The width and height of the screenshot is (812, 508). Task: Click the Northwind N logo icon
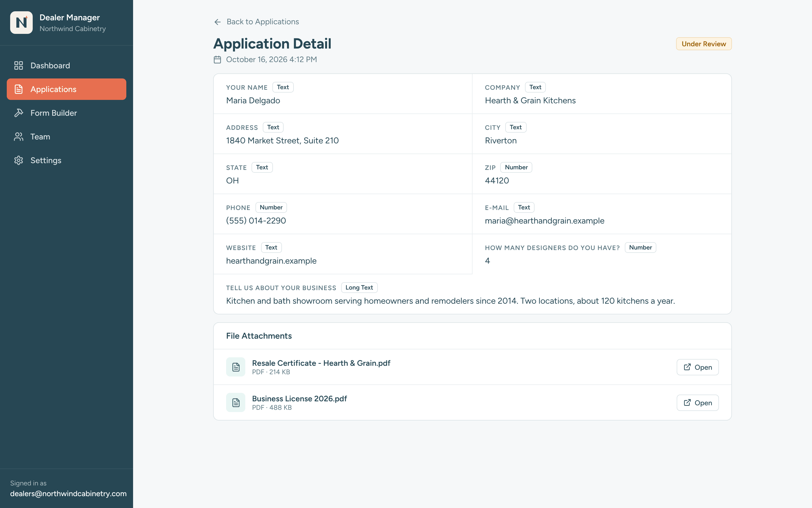[21, 23]
